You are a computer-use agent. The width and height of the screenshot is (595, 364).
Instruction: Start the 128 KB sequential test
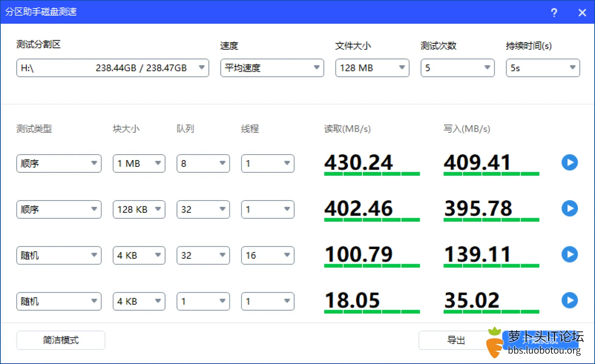(569, 208)
